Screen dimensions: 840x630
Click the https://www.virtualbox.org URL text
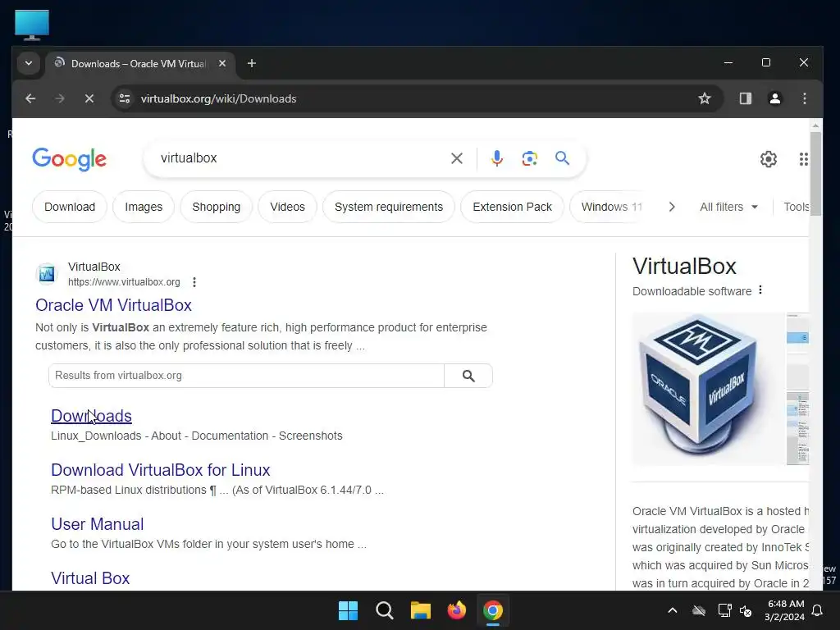click(124, 282)
